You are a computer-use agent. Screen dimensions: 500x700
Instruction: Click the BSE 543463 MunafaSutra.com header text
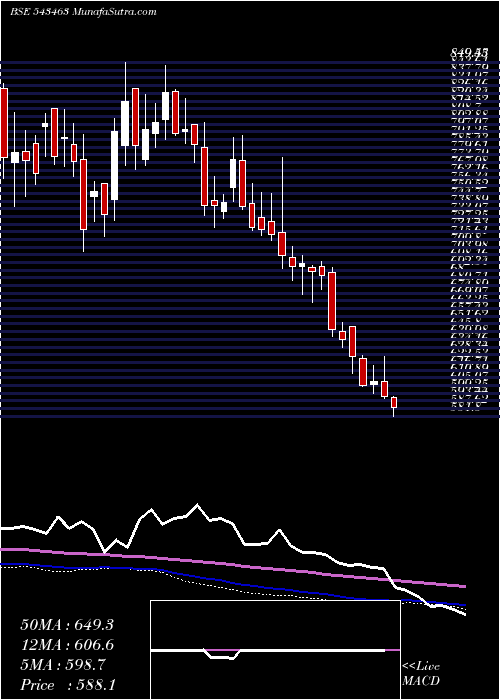(x=83, y=12)
